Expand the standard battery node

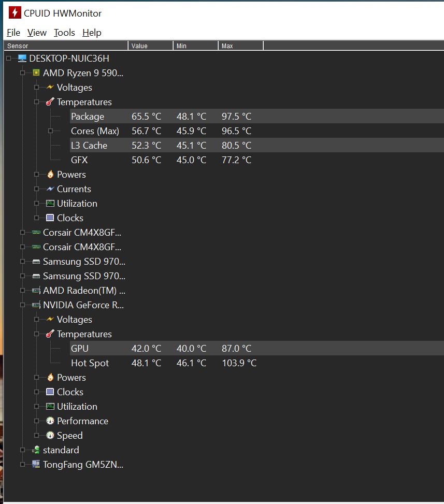click(x=22, y=450)
